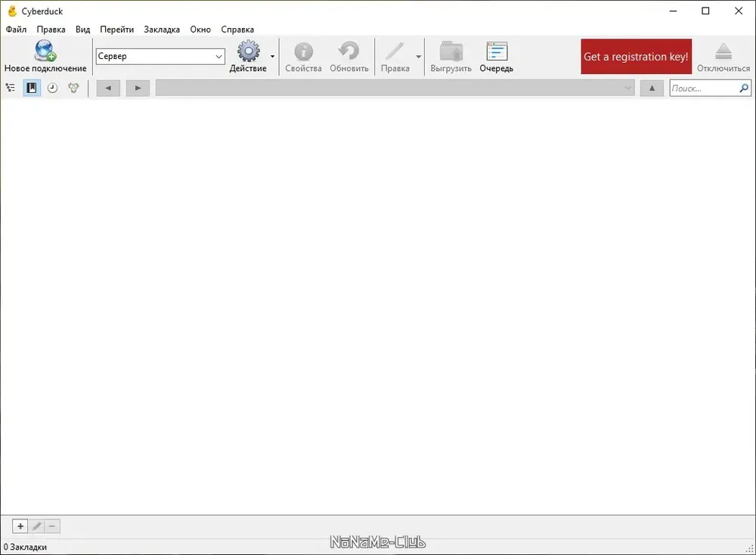Open the New Connection globe icon
The image size is (756, 555).
pyautogui.click(x=45, y=51)
